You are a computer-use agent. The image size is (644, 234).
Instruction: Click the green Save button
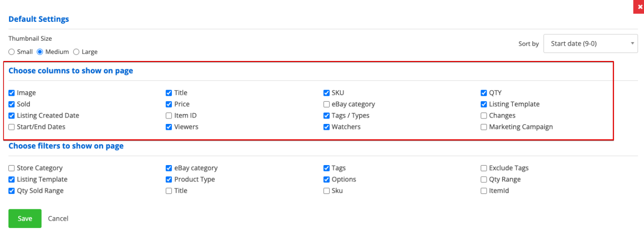[x=25, y=219]
